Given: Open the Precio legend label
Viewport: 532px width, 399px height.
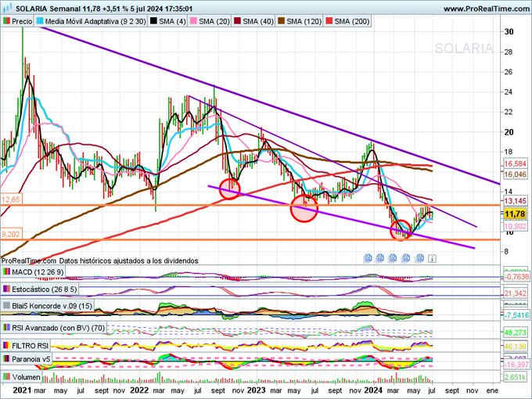Looking at the screenshot, I should [22, 21].
